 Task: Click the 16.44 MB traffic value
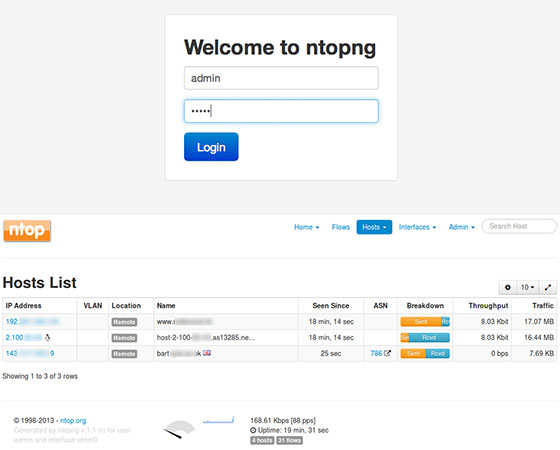(539, 337)
